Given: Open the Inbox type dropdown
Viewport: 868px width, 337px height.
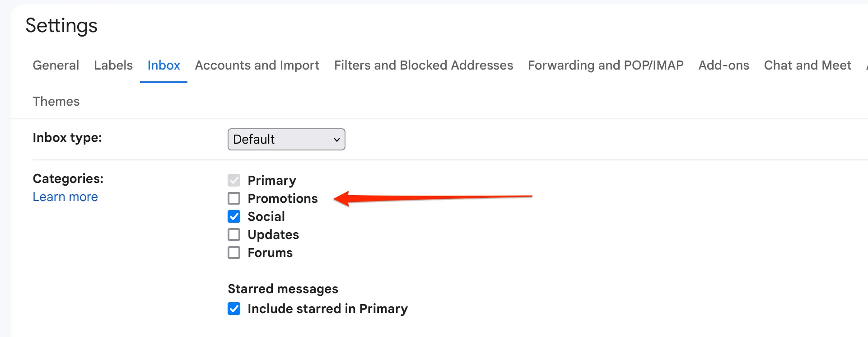Looking at the screenshot, I should (x=286, y=139).
